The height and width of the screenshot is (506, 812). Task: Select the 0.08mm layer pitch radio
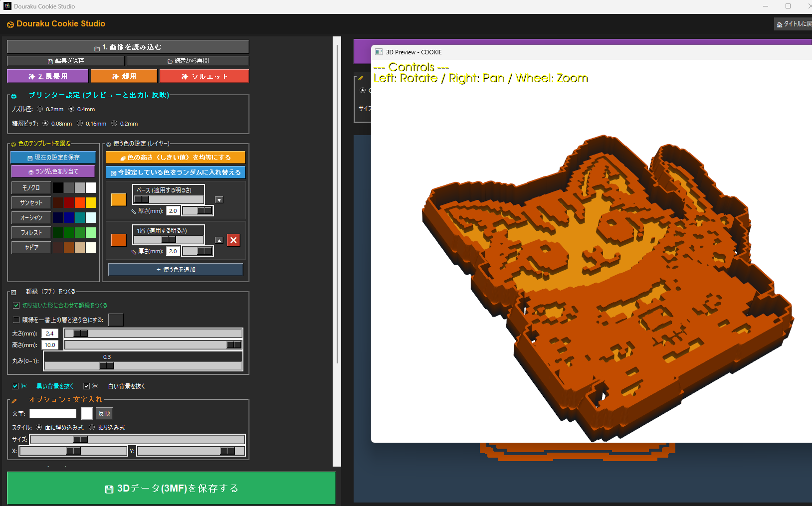pos(46,124)
